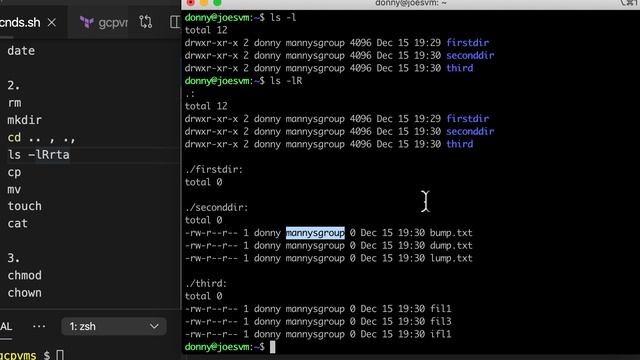Click the highlighted mannysgroup on bump.txt row
Screen dimensions: 640x360
315,233
